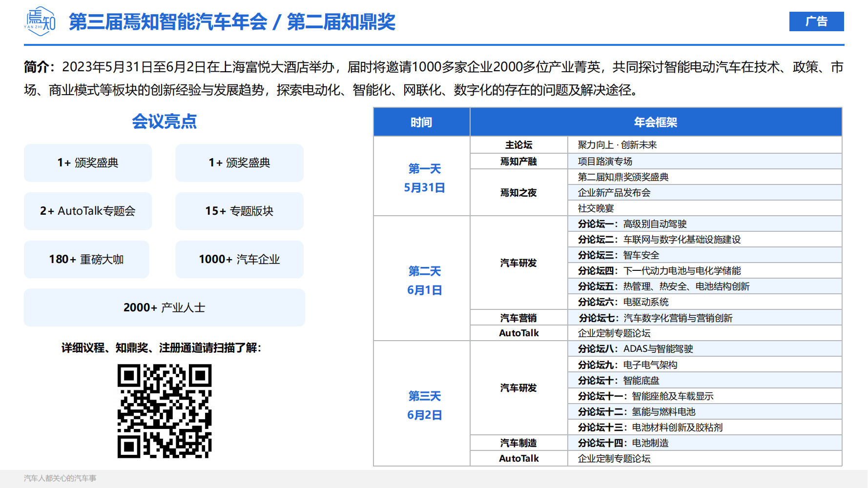
Task: Click 分论坛七：汽车数字化营销与营销创新
Action: click(x=705, y=318)
